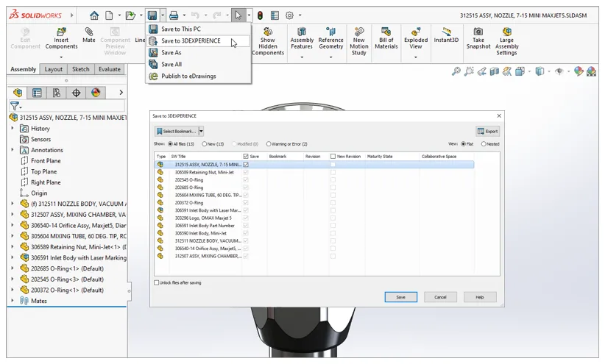This screenshot has width=608, height=364.
Task: Choose Save All from the save menu
Action: pos(199,64)
